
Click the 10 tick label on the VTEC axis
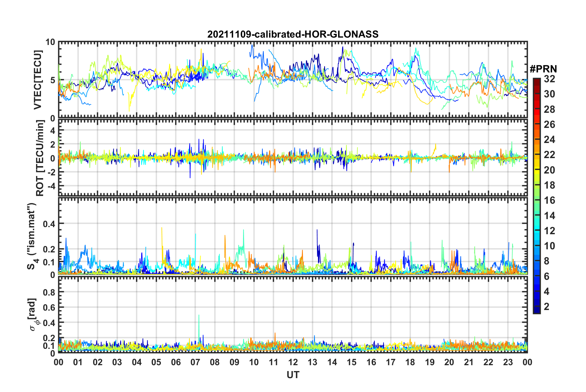pyautogui.click(x=50, y=42)
